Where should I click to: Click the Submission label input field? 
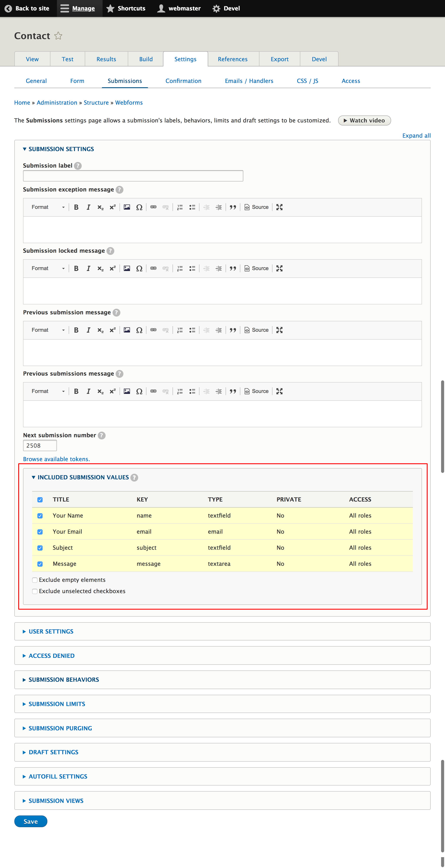(133, 176)
